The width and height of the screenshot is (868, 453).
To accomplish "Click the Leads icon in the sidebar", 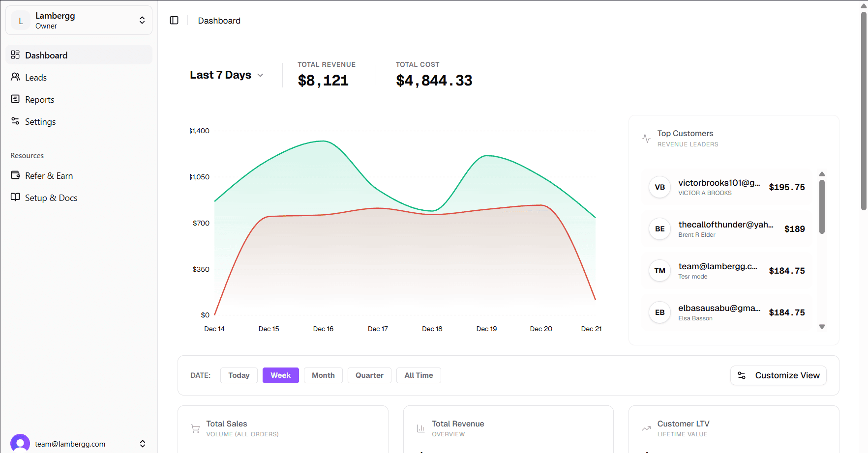I will tap(15, 77).
